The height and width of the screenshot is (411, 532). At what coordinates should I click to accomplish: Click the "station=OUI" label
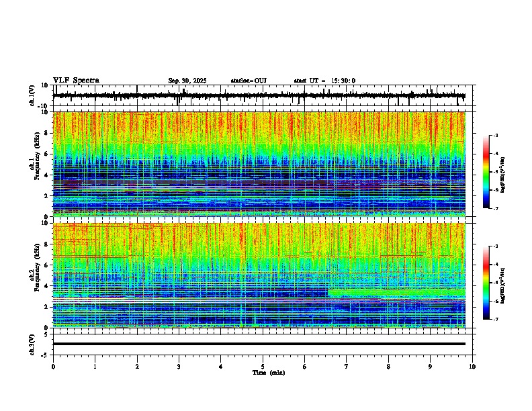coord(249,81)
